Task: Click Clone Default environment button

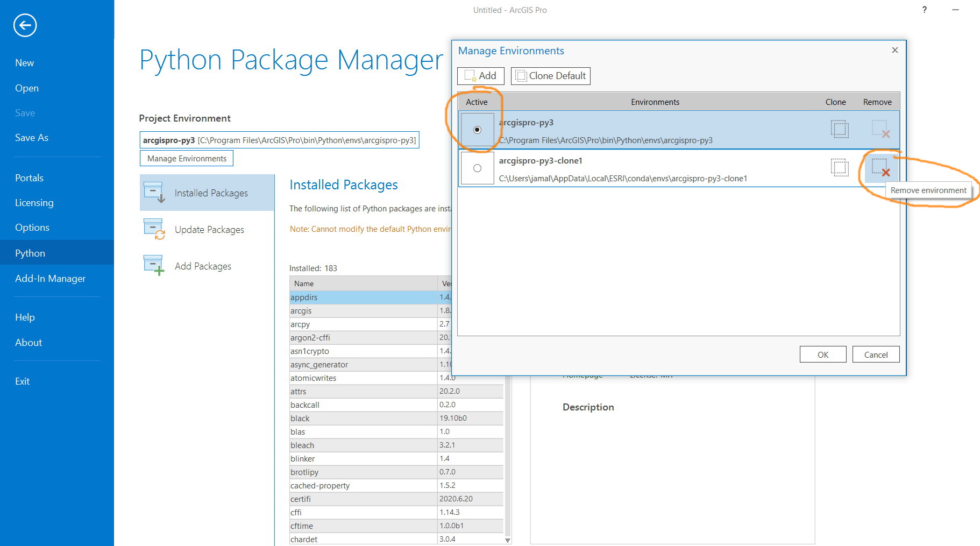Action: (x=550, y=76)
